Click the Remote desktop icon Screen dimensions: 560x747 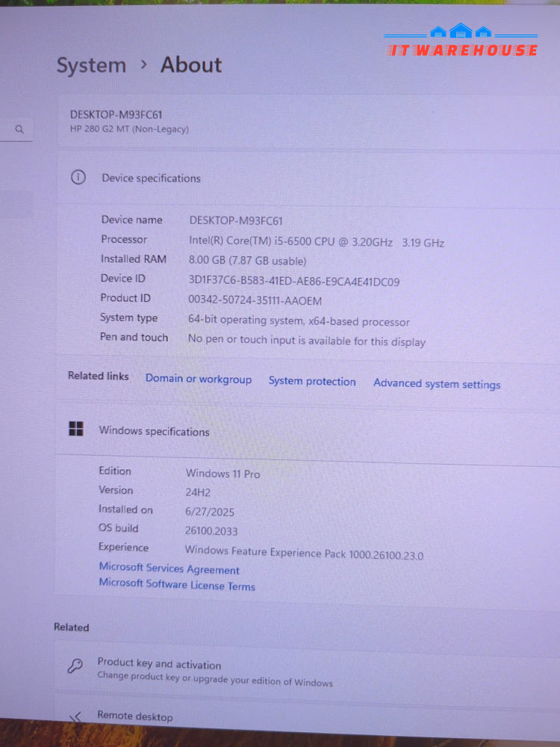[x=75, y=716]
